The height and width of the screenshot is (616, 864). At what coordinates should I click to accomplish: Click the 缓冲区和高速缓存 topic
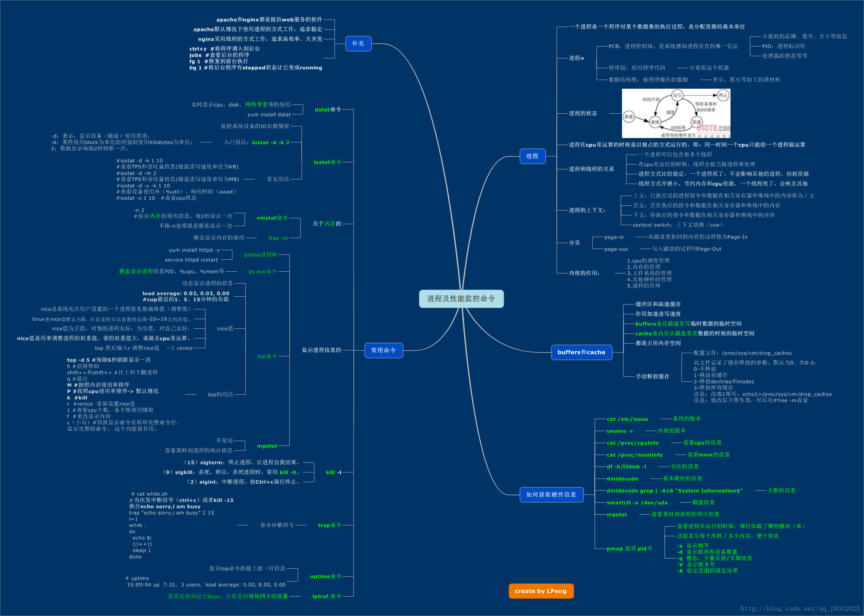tap(658, 304)
